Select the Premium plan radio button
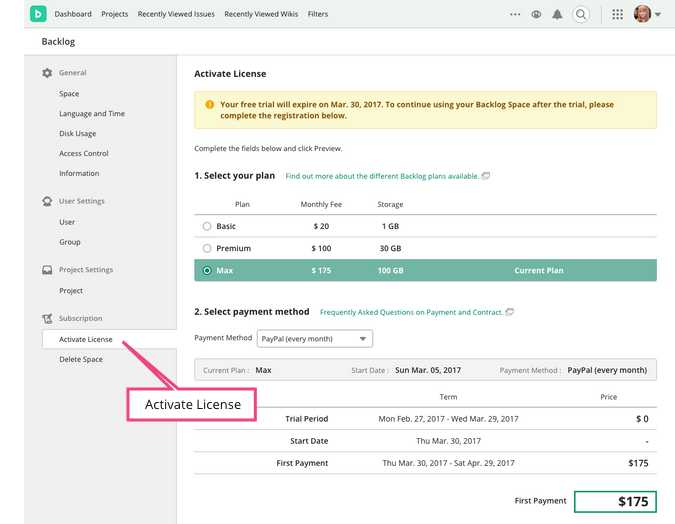 pyautogui.click(x=207, y=248)
